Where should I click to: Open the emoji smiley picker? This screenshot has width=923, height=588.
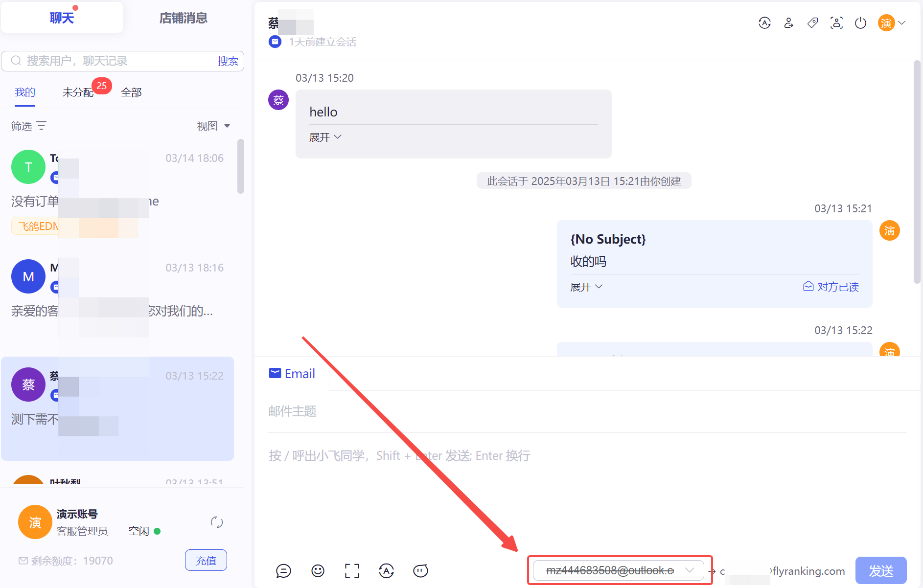coord(318,570)
